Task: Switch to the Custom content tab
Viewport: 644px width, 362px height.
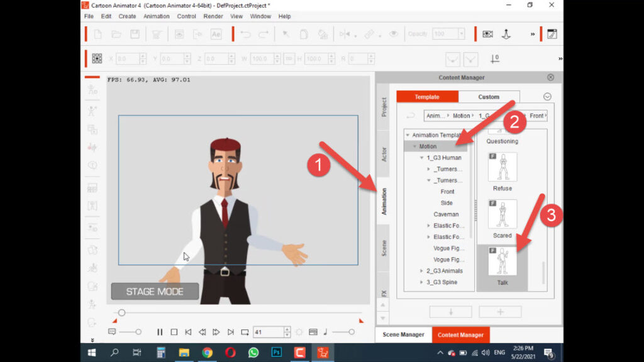Action: click(x=489, y=97)
